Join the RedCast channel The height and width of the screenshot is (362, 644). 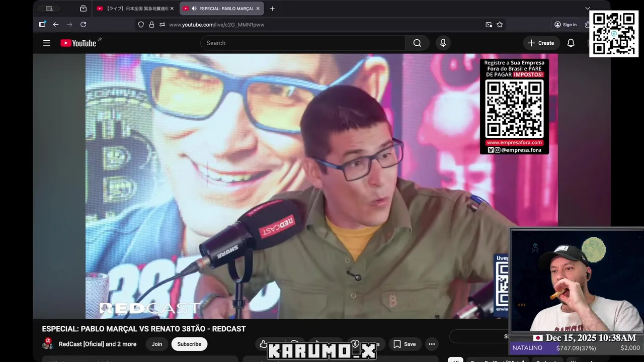(x=157, y=344)
